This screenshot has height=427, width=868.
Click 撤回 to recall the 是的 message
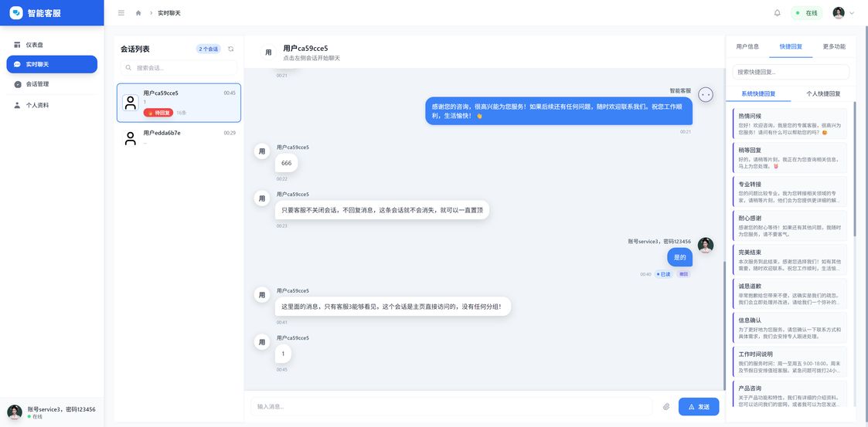pos(683,274)
